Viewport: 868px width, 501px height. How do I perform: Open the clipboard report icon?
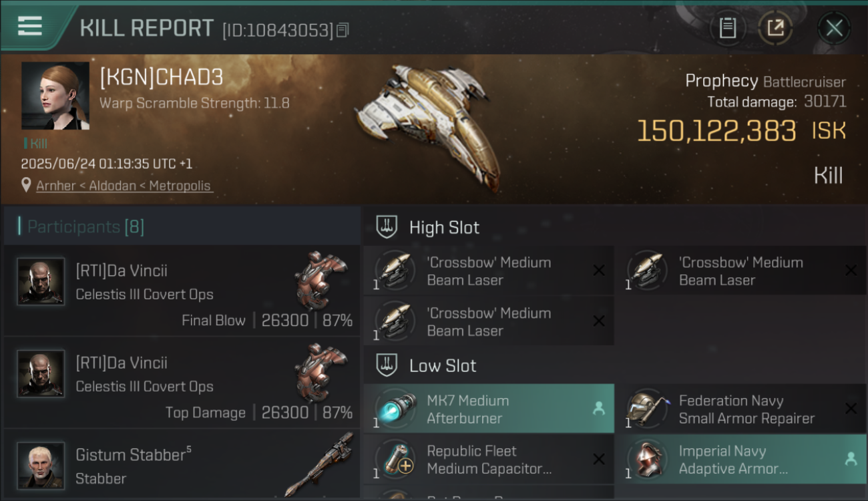[x=728, y=28]
